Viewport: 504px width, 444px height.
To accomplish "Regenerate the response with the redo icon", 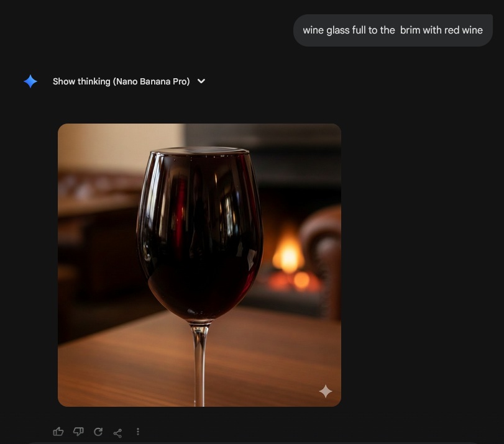I will (98, 432).
